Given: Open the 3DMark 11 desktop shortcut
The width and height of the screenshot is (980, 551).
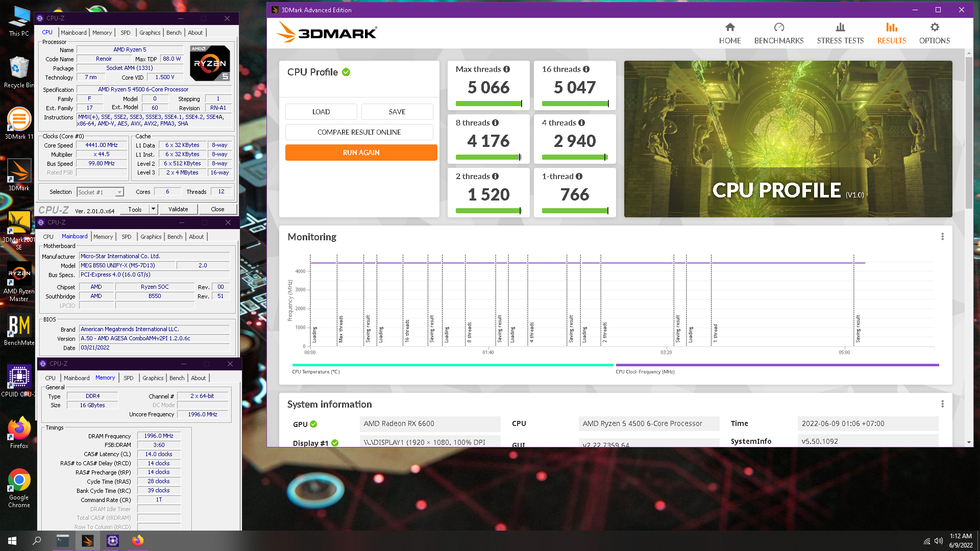Looking at the screenshot, I should coord(19,123).
